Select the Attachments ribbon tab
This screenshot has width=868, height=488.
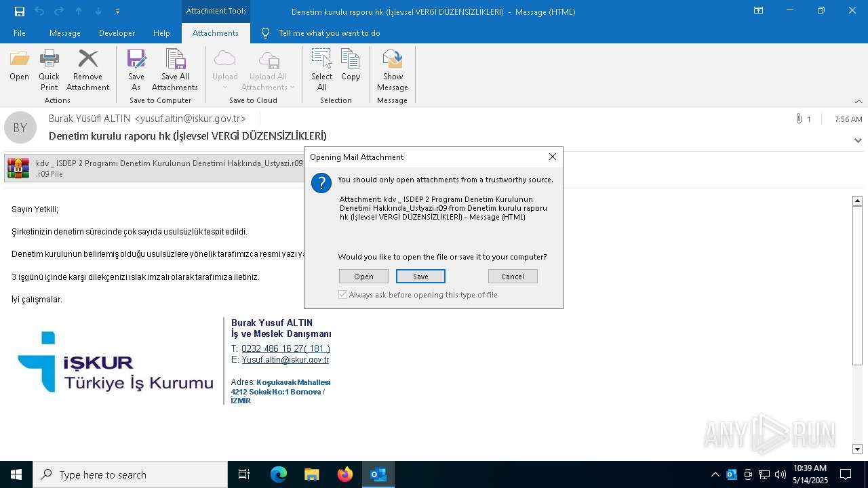click(216, 33)
